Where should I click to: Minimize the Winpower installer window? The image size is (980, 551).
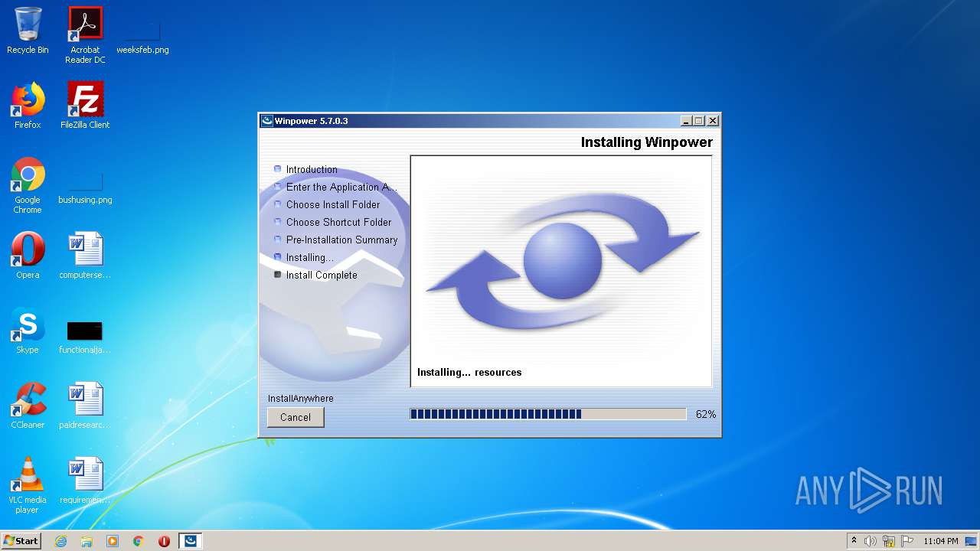pyautogui.click(x=686, y=121)
